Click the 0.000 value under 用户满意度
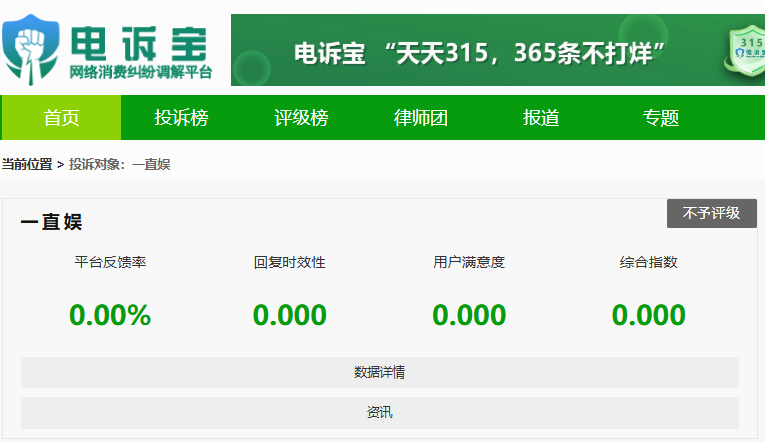The width and height of the screenshot is (765, 442). point(469,315)
